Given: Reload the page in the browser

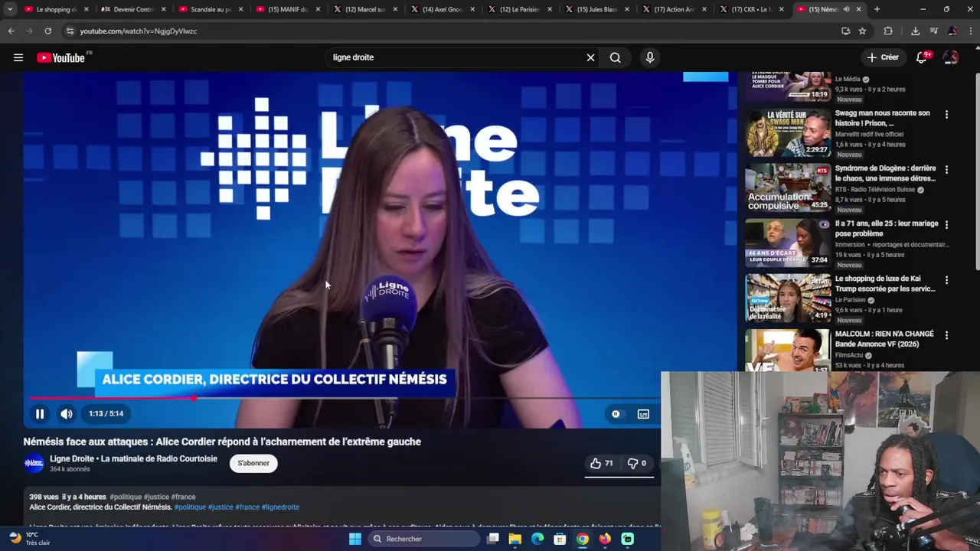Looking at the screenshot, I should point(47,31).
